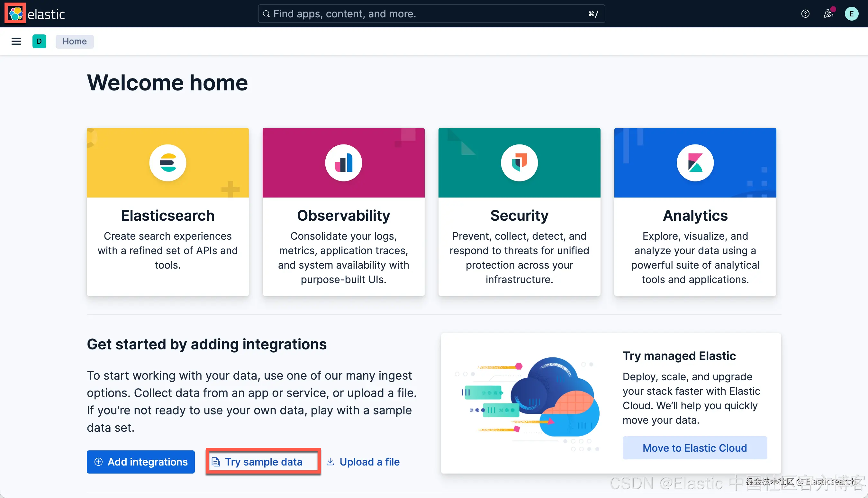Open the D space selector avatar
This screenshot has width=868, height=498.
point(39,41)
